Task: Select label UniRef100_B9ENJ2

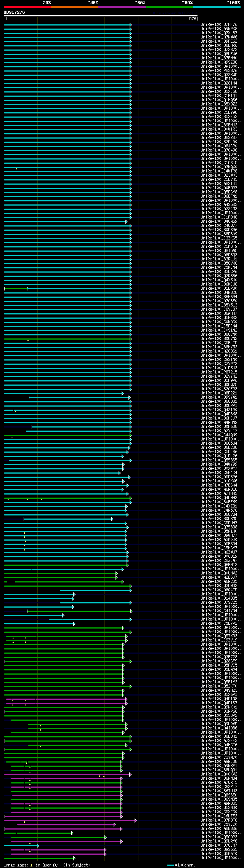Action: [x=219, y=125]
